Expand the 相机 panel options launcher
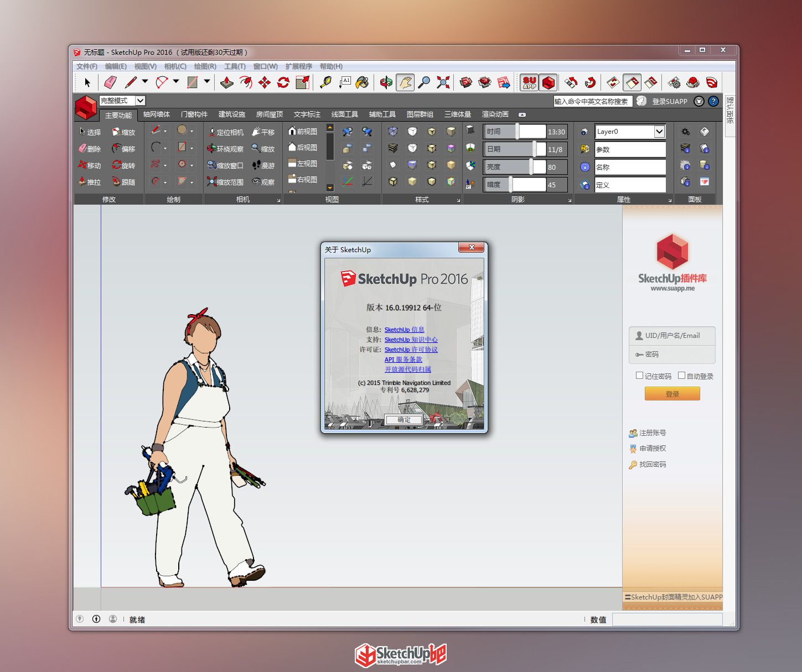Image resolution: width=802 pixels, height=672 pixels. coord(278,200)
